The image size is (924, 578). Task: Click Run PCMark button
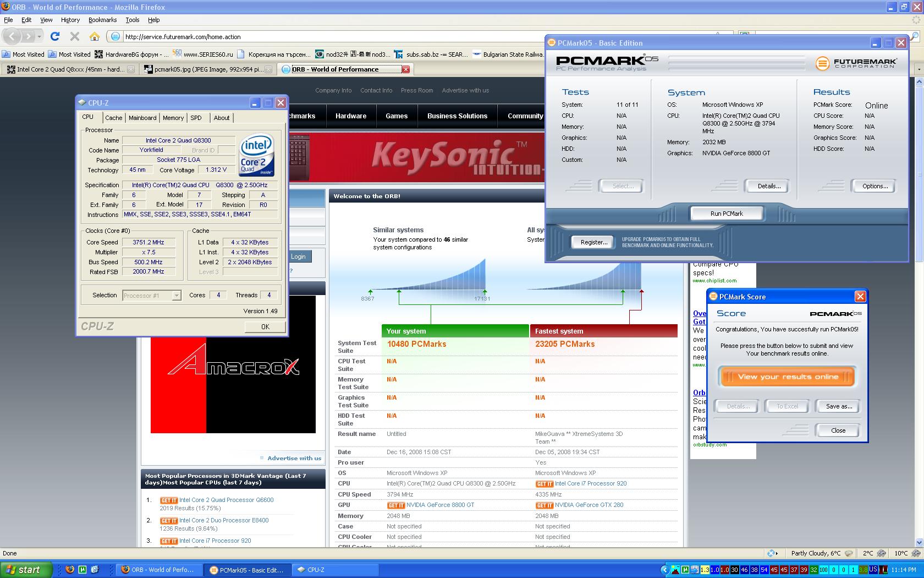coord(726,214)
